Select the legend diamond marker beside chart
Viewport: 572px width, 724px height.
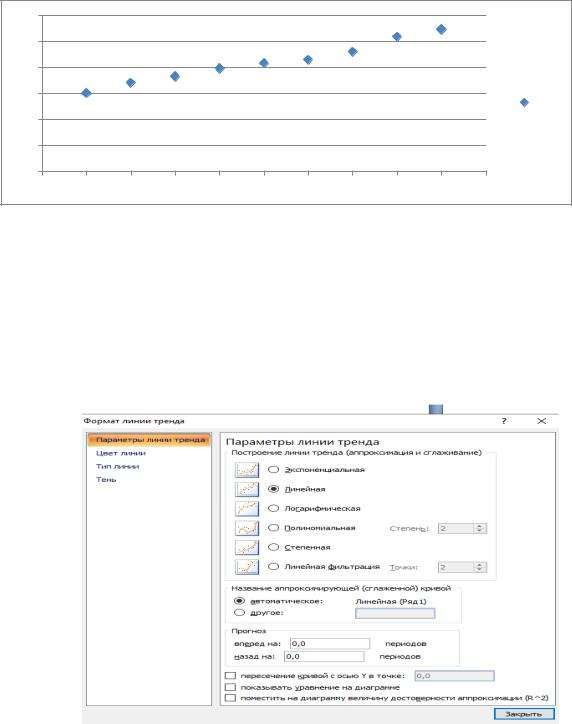tap(524, 102)
